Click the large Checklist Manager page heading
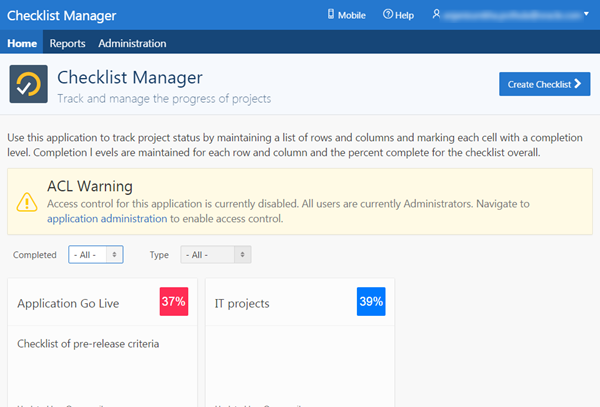This screenshot has width=600, height=407. 130,77
